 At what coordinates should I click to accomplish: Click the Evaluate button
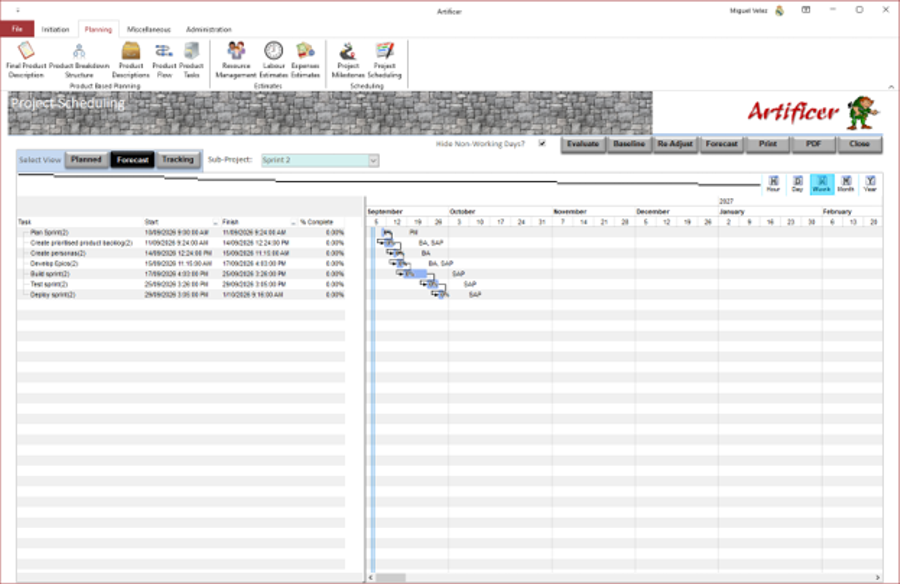click(x=583, y=144)
